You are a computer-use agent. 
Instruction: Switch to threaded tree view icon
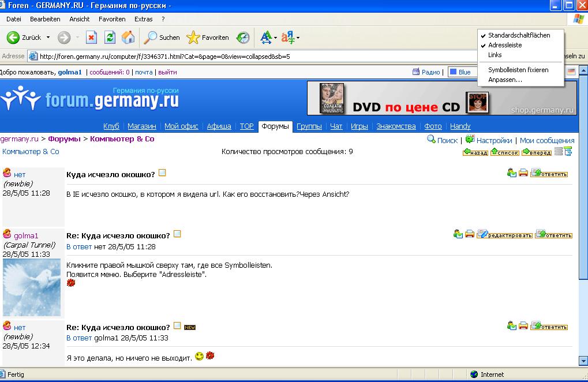568,152
